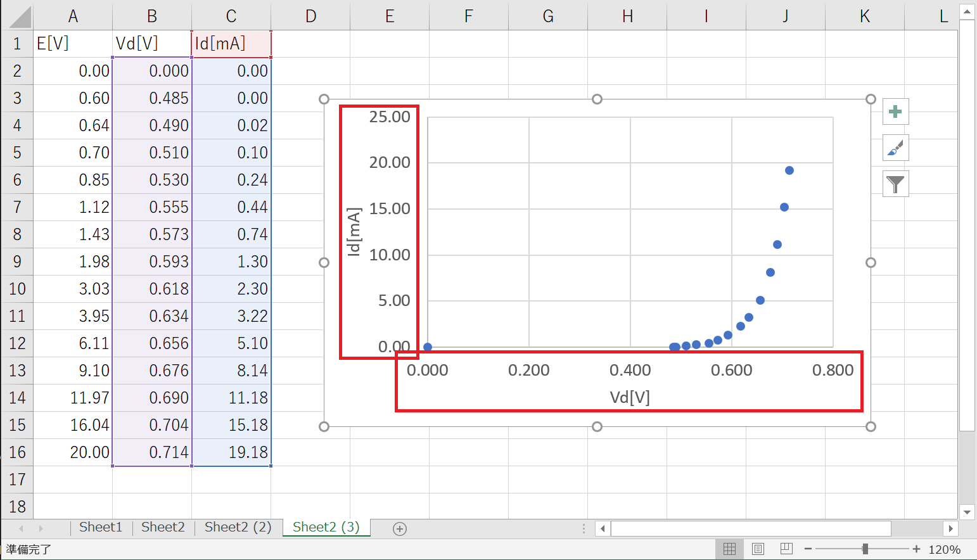
Task: Click the 準備完了 status text
Action: pos(29,549)
